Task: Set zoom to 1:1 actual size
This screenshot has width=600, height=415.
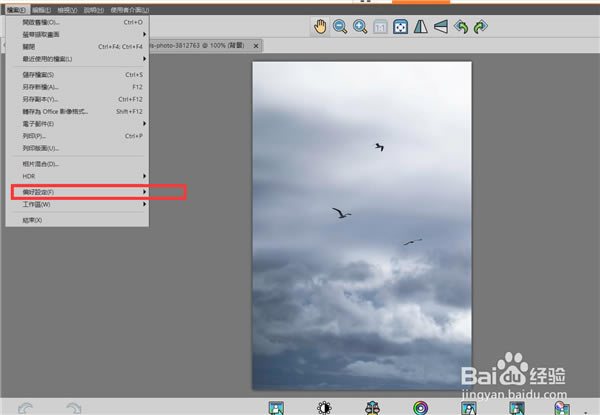Action: (380, 27)
